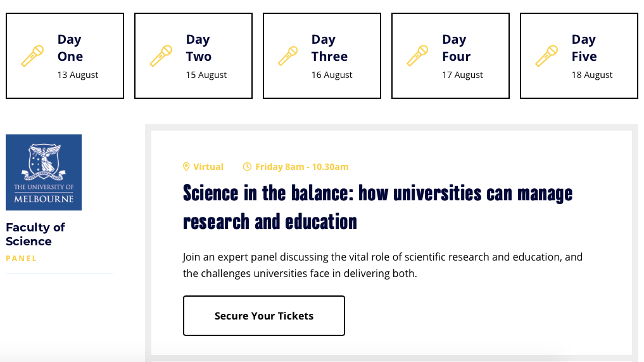Screen dimensions: 644x362
Task: Open the Day Five 18 August tab
Action: tap(579, 56)
